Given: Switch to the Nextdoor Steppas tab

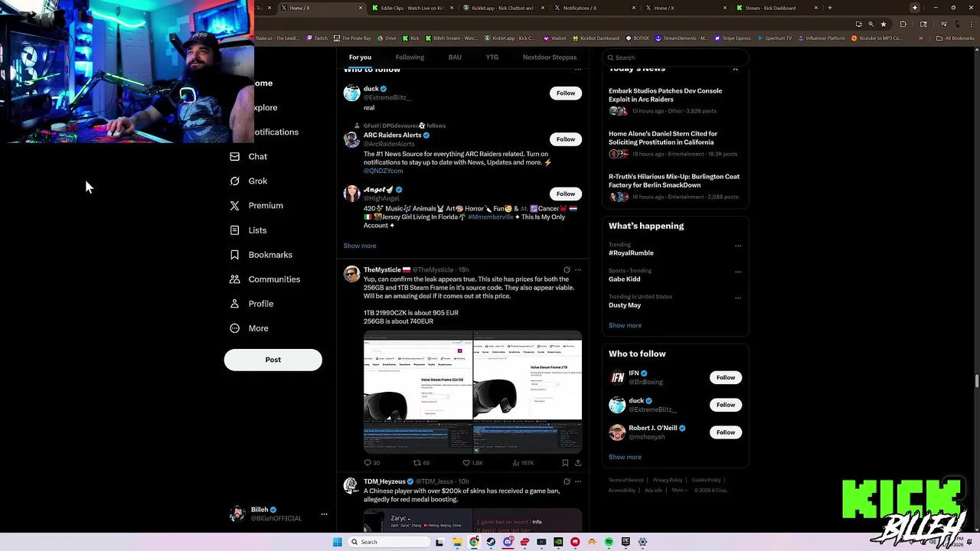Looking at the screenshot, I should [550, 57].
